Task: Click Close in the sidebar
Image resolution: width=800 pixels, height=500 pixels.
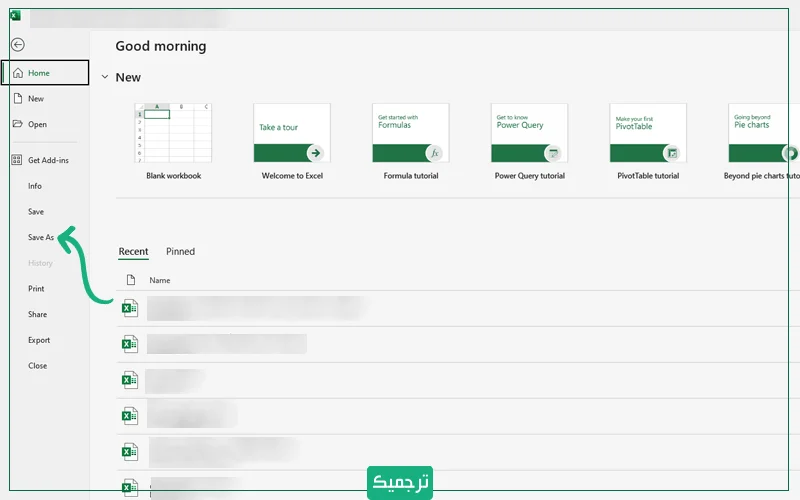Action: pyautogui.click(x=37, y=365)
